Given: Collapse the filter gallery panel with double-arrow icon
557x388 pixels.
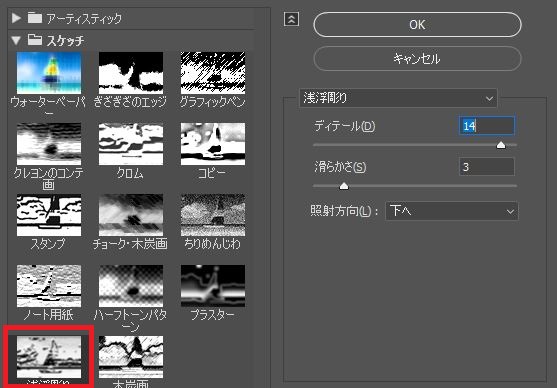Looking at the screenshot, I should 291,19.
